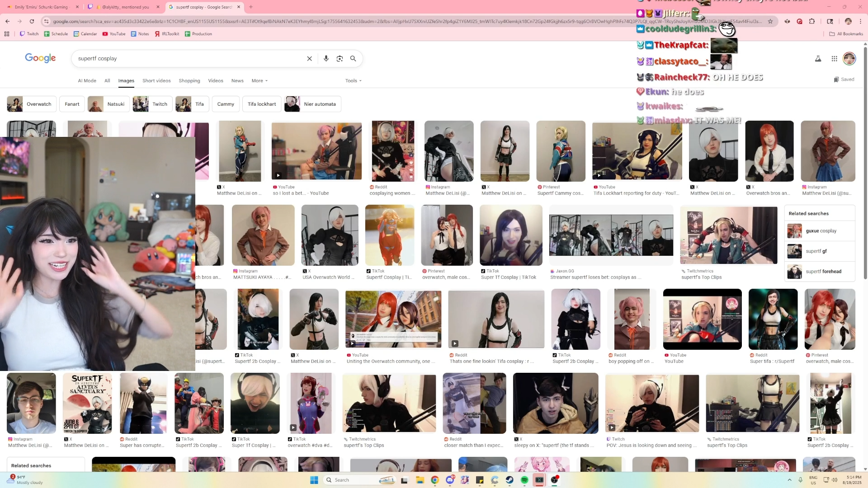Image resolution: width=868 pixels, height=488 pixels.
Task: Click the magnifier search submit icon
Action: (x=353, y=58)
